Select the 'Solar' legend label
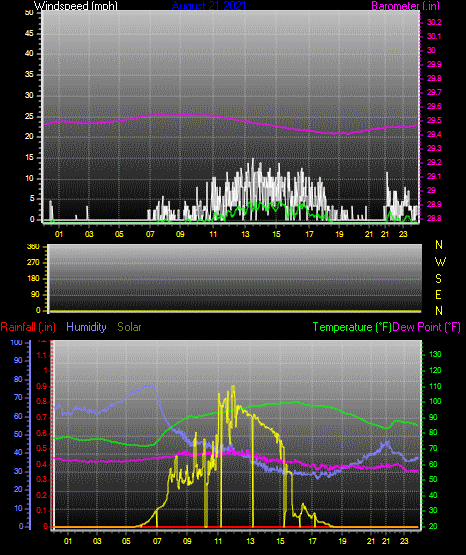This screenshot has width=466, height=555. pyautogui.click(x=130, y=327)
